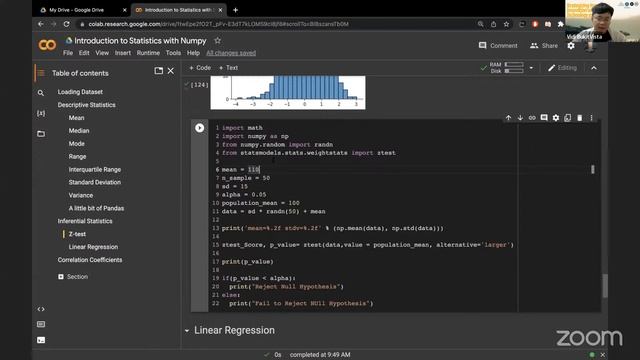The image size is (640, 360).
Task: Open the View menu
Action: coord(102,53)
